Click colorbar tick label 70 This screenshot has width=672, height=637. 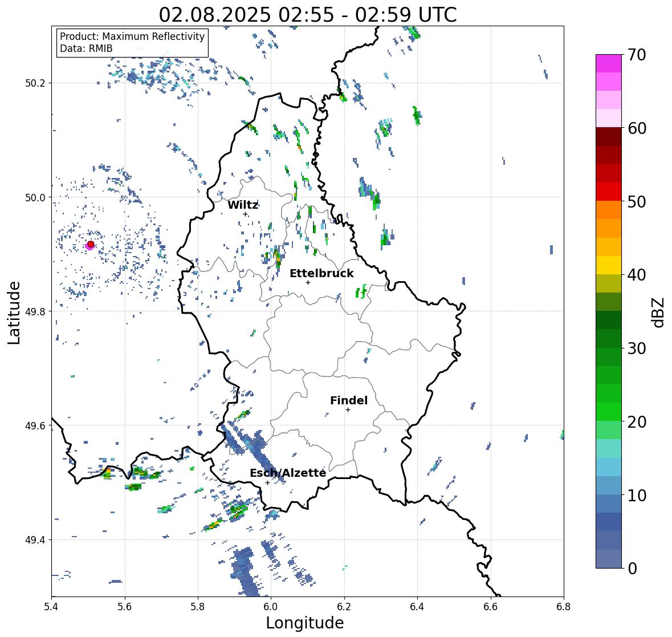click(x=637, y=55)
